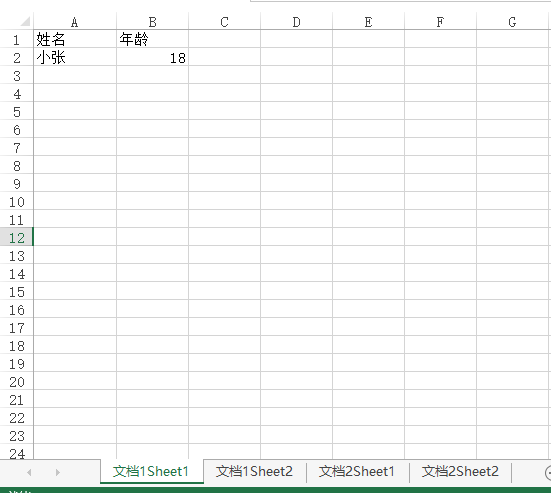The width and height of the screenshot is (551, 493).
Task: Open the 文档2Sheet2 sheet tab
Action: click(460, 472)
